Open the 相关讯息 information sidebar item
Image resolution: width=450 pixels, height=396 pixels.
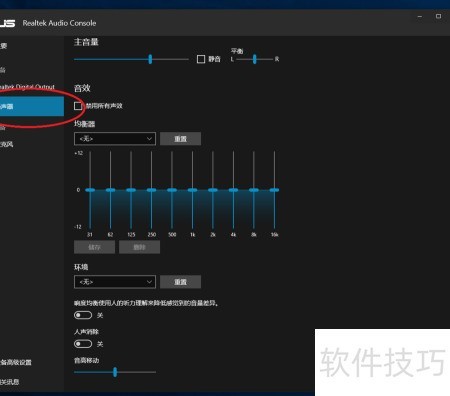click(x=9, y=382)
